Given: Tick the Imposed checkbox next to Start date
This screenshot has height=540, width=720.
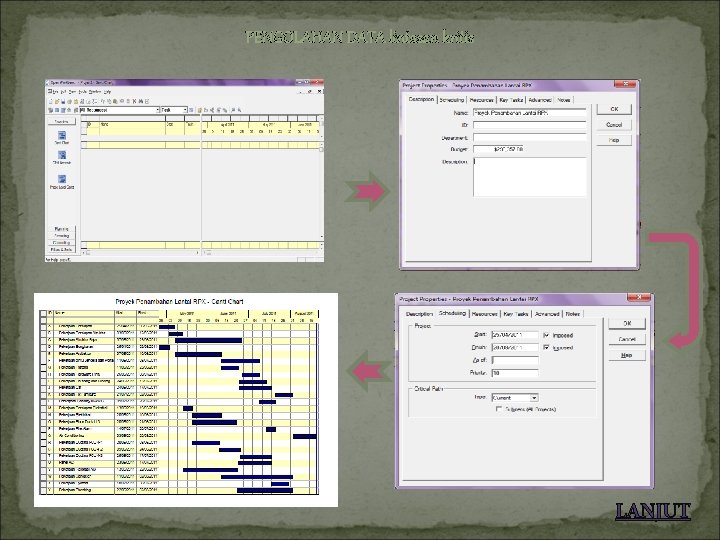Looking at the screenshot, I should click(546, 335).
